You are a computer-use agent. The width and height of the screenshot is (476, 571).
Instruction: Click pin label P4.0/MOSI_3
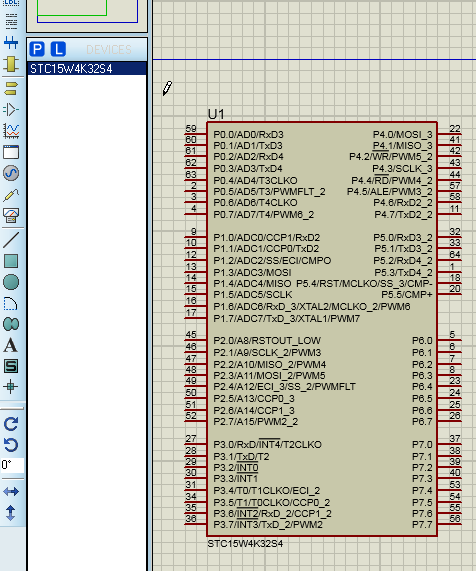(402, 135)
